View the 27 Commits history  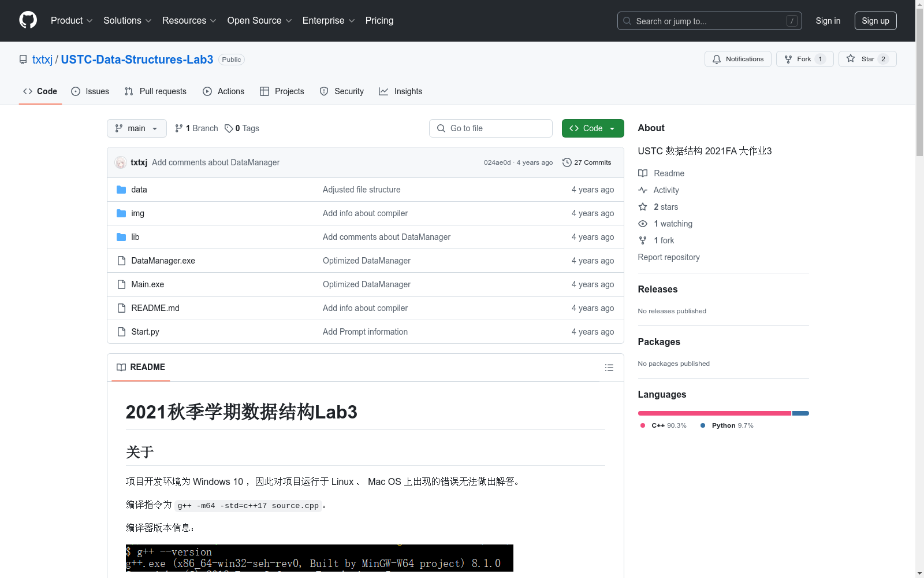tap(587, 162)
